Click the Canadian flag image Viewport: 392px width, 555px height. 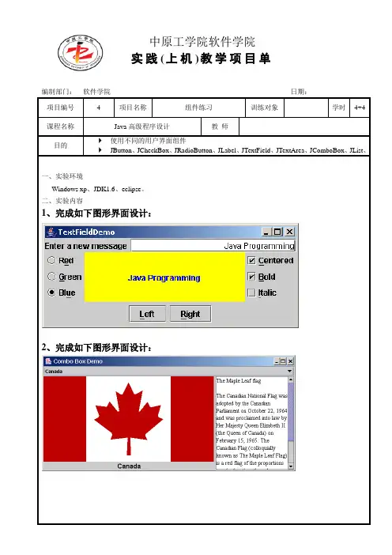click(128, 419)
